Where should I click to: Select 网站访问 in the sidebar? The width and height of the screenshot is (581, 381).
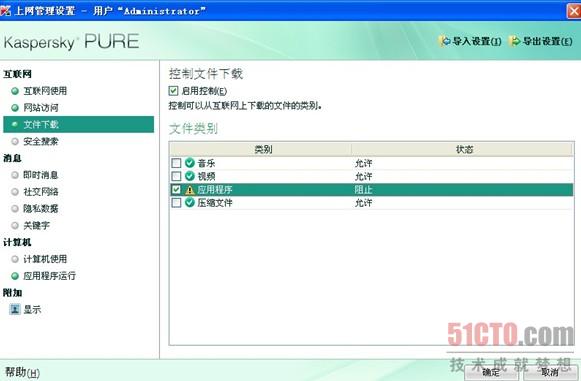(41, 108)
